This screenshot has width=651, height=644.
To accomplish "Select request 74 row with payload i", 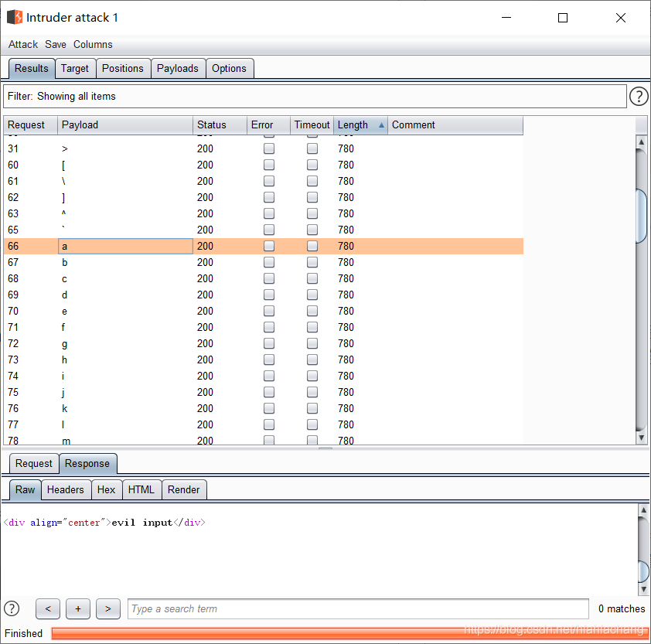I will tap(264, 376).
